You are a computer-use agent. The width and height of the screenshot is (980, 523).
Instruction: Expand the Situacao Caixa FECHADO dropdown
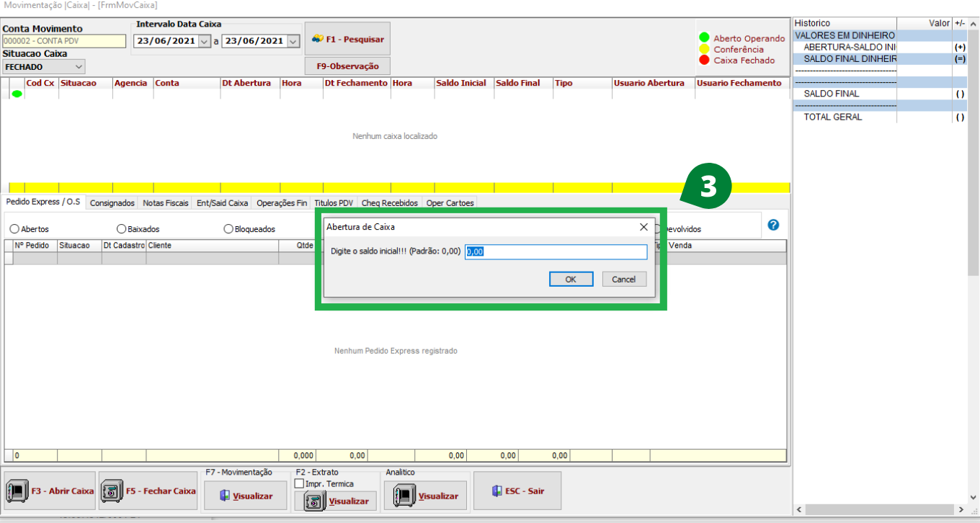click(x=79, y=67)
